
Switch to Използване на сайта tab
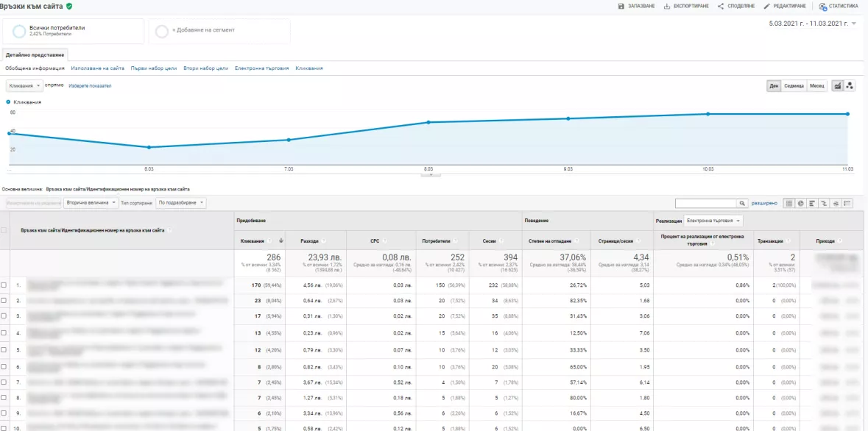pyautogui.click(x=97, y=68)
